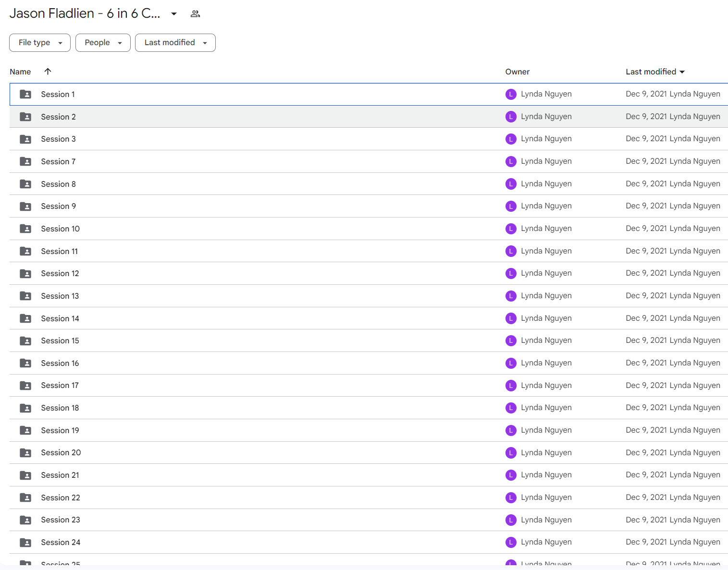Select the Session 2 folder name

click(x=58, y=117)
